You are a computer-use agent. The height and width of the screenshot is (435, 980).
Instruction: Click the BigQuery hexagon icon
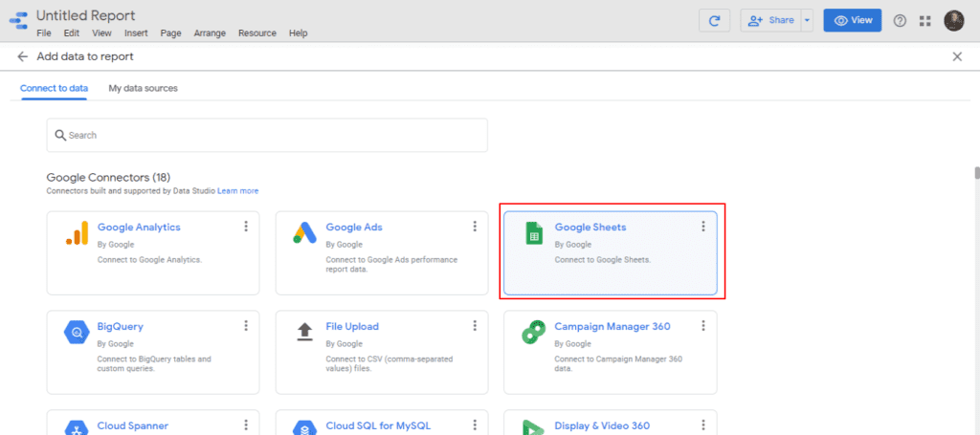tap(77, 332)
